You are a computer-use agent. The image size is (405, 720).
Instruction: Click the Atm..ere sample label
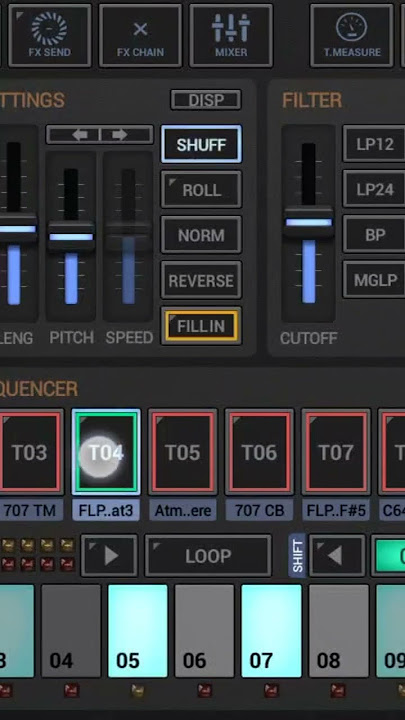coord(183,511)
